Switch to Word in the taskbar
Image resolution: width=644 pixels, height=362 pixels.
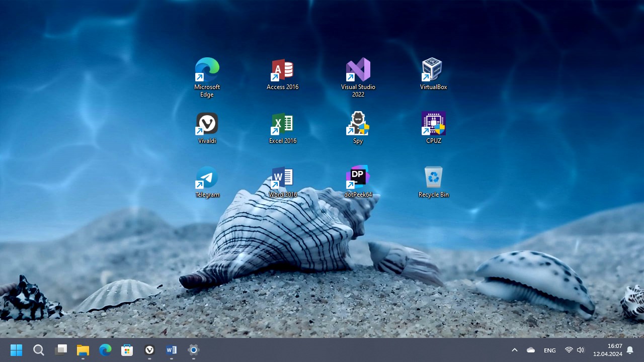pyautogui.click(x=172, y=350)
